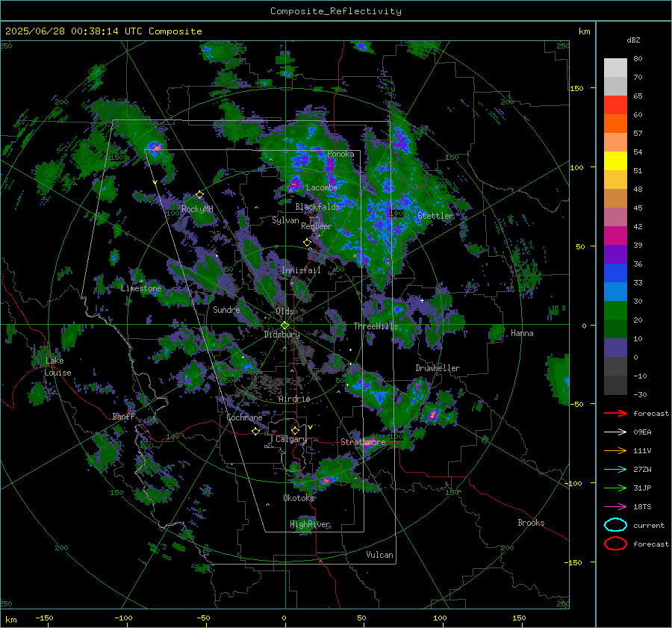
Task: Click the 80 value on dBZ scale
Action: click(638, 58)
